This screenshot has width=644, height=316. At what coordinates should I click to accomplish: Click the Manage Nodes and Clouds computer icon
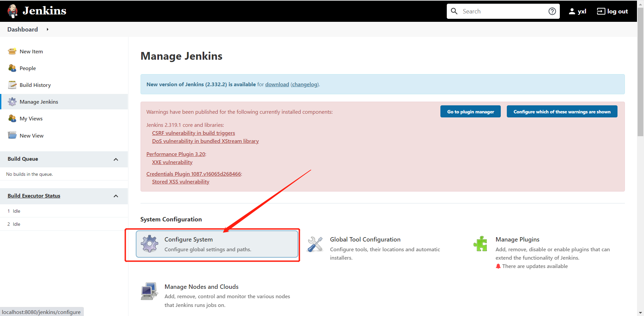[149, 291]
